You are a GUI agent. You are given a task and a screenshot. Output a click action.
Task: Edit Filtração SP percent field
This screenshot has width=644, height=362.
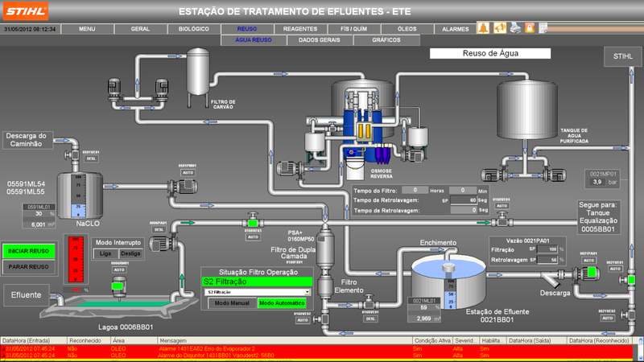pos(547,249)
